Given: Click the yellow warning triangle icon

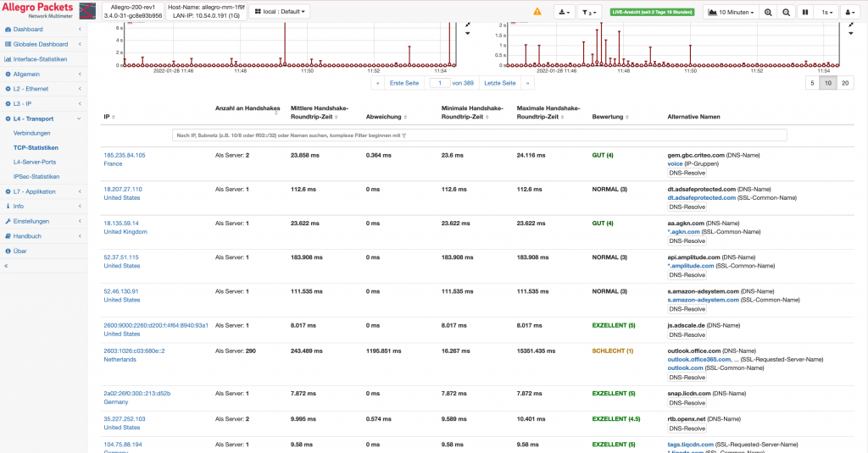Looking at the screenshot, I should (x=537, y=12).
